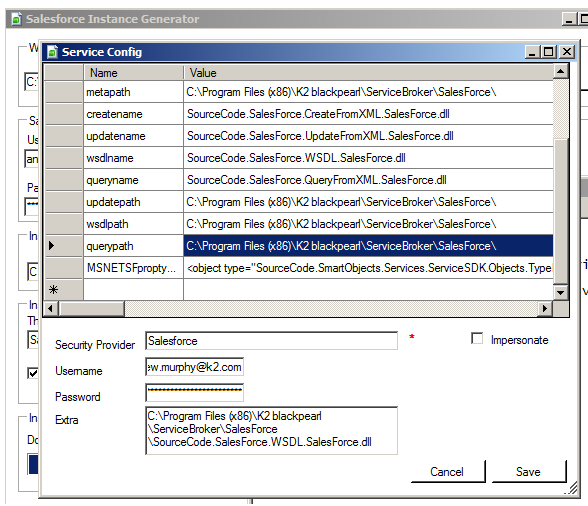This screenshot has width=588, height=506.
Task: Sort grid by Value column header
Action: tap(368, 72)
